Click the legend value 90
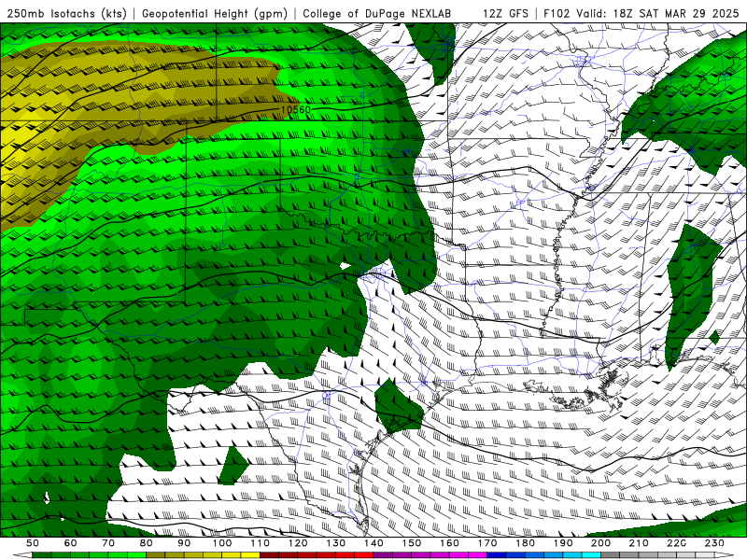This screenshot has height=560, width=747. (184, 543)
